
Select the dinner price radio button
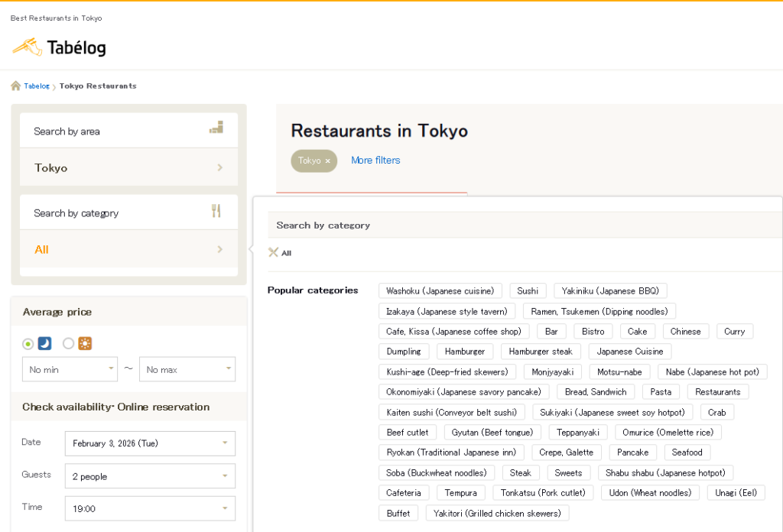(x=28, y=343)
